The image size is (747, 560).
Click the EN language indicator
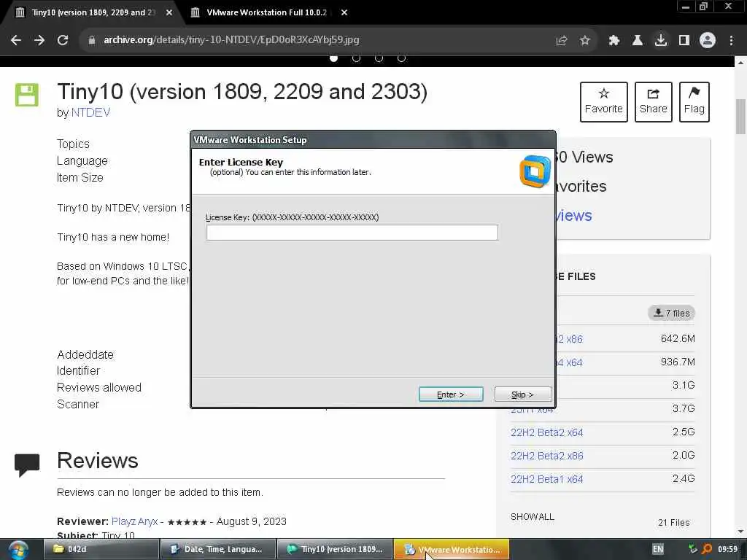(x=658, y=549)
